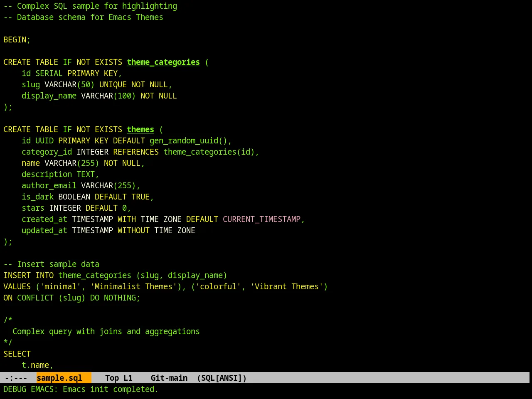Click the /* block comment opener

(x=8, y=320)
